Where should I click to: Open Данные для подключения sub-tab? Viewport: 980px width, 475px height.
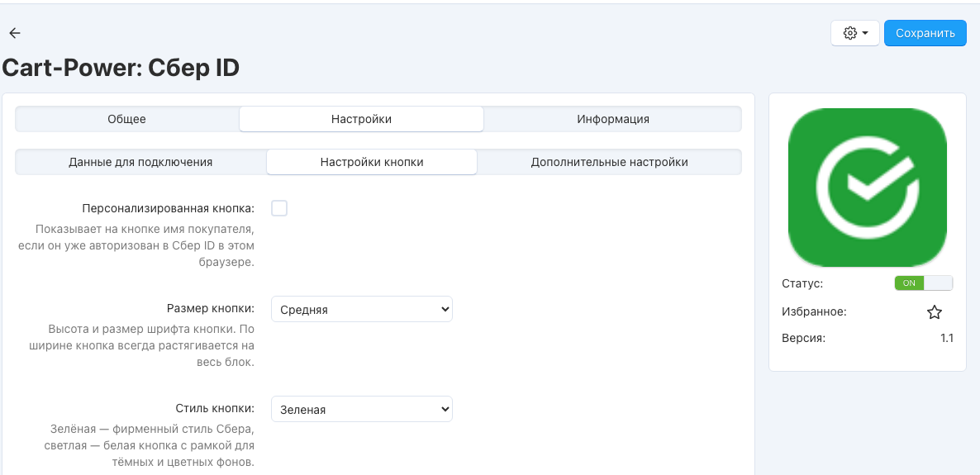(140, 162)
